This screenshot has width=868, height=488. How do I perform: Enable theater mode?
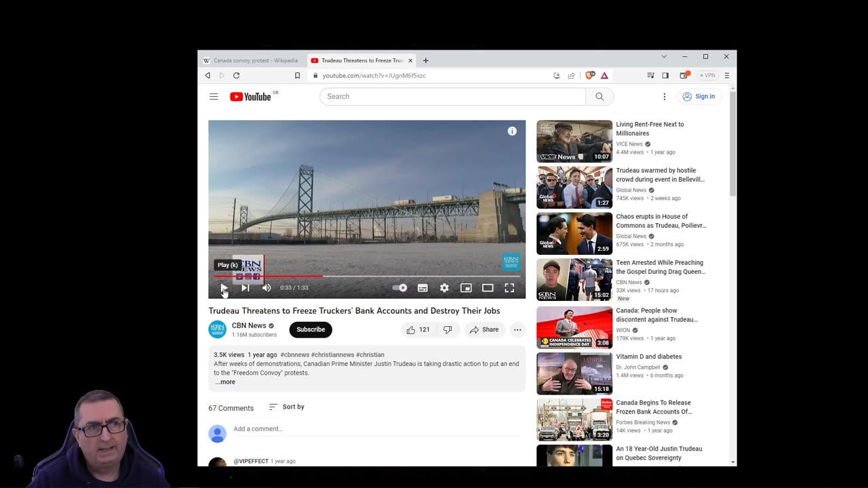tap(488, 288)
